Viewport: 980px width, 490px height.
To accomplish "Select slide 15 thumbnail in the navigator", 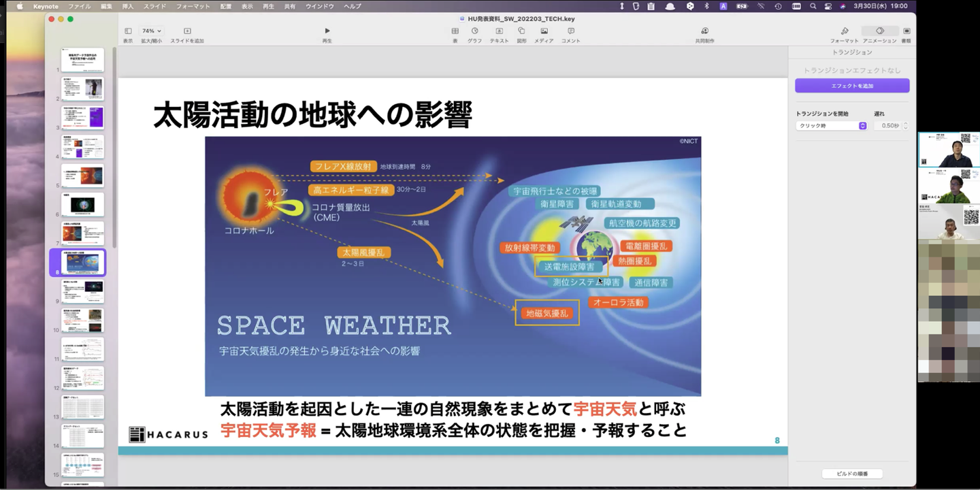I will (x=82, y=465).
